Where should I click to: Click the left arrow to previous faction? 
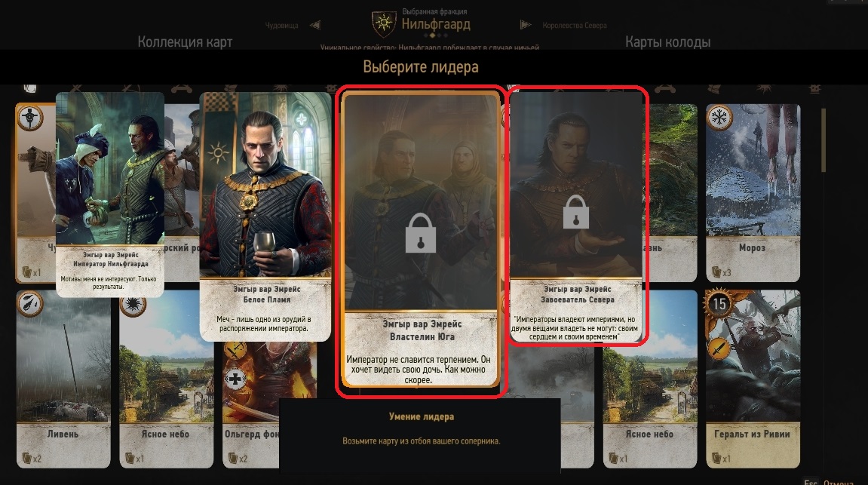[x=315, y=25]
